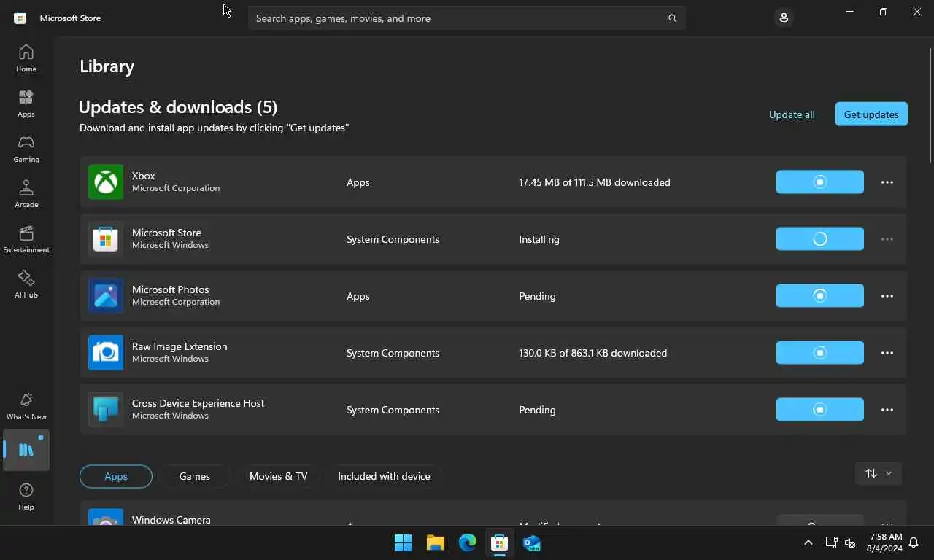Click the Raw Image Extension name text

tap(180, 346)
